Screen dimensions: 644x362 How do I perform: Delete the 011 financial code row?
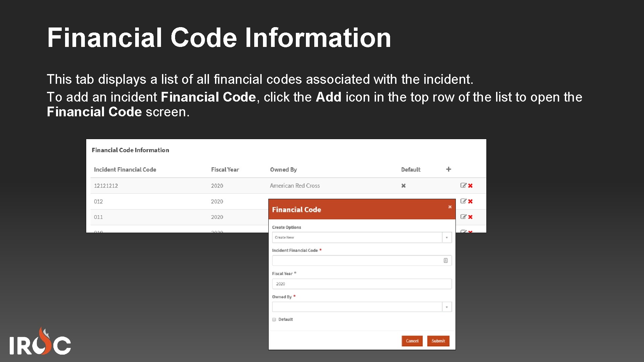470,217
